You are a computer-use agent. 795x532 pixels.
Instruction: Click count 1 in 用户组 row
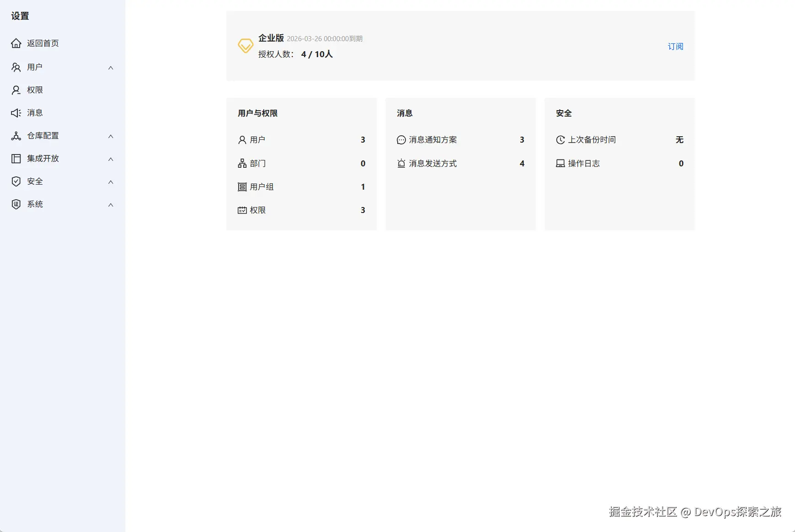click(363, 187)
